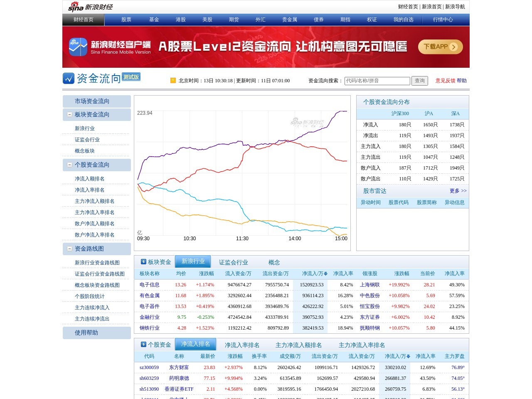Screen dimensions: 532x399
Task: Collapse the 个股资金流向 sidebar section
Action: (x=69, y=165)
